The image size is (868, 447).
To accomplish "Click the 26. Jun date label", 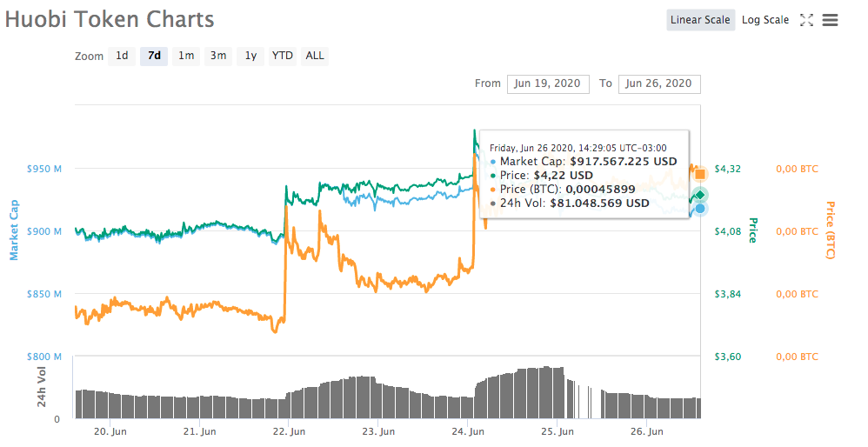I will pyautogui.click(x=646, y=431).
